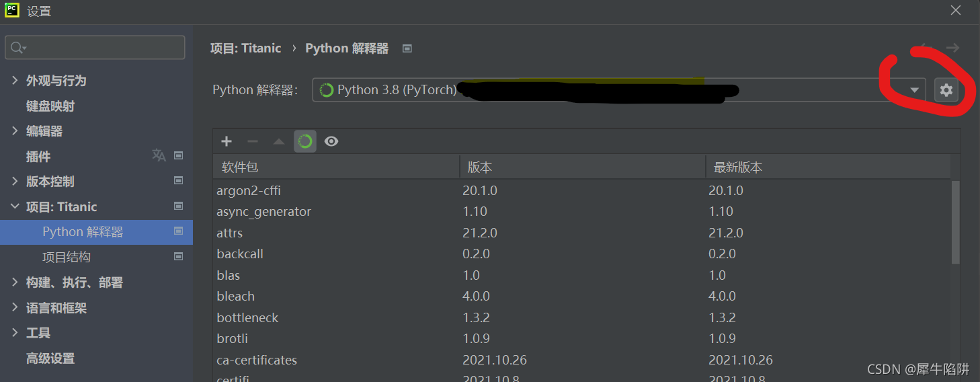Screen dimensions: 980x382
Task: Select 键盘映射 in settings tree
Action: click(50, 106)
